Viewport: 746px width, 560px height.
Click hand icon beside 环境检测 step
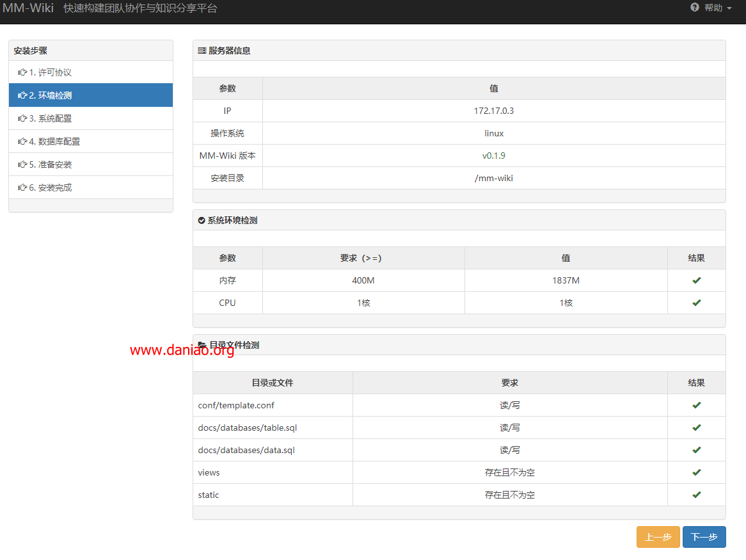[22, 95]
